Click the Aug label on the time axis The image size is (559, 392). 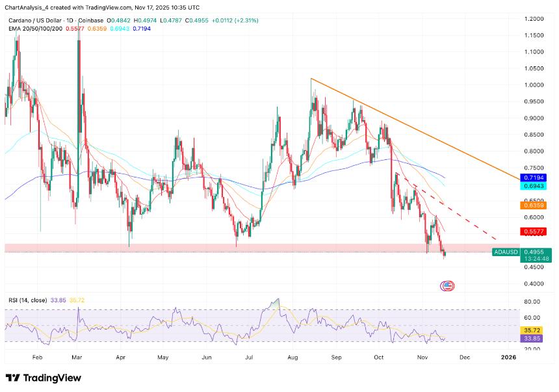pos(292,357)
